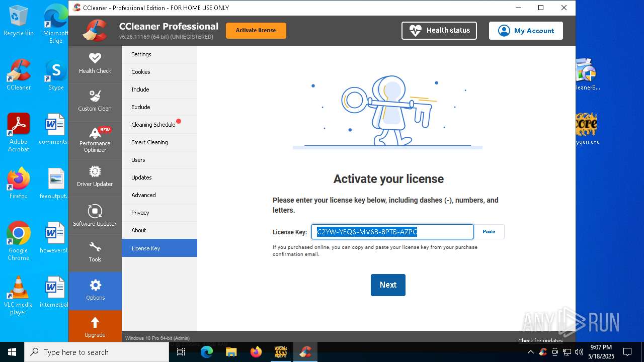This screenshot has width=644, height=362.
Task: Open the Performance Optimizer section
Action: [x=95, y=140]
